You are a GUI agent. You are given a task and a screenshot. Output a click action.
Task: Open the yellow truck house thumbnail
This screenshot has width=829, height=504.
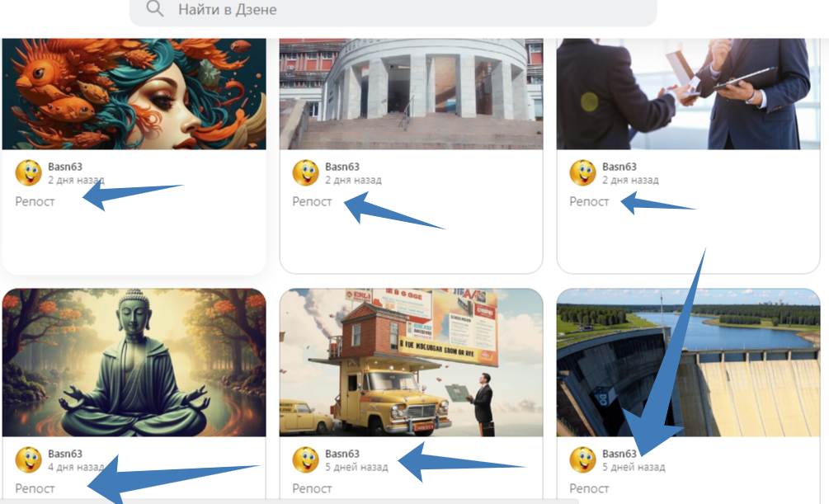[412, 362]
